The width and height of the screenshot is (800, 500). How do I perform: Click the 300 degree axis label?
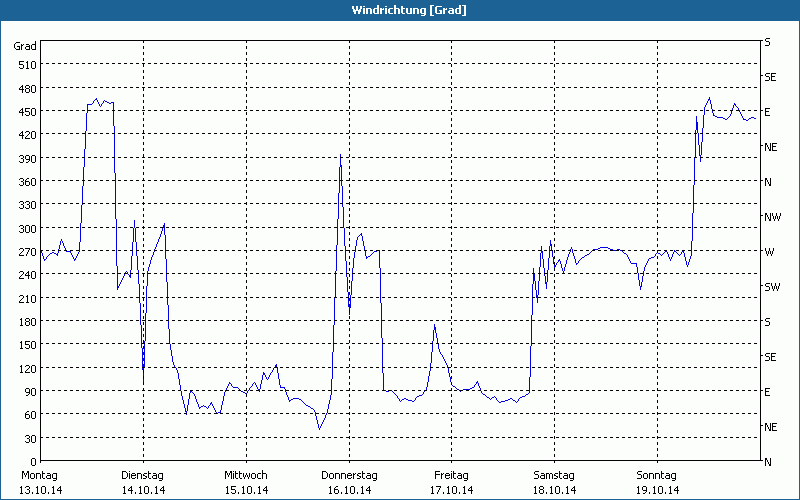click(28, 229)
